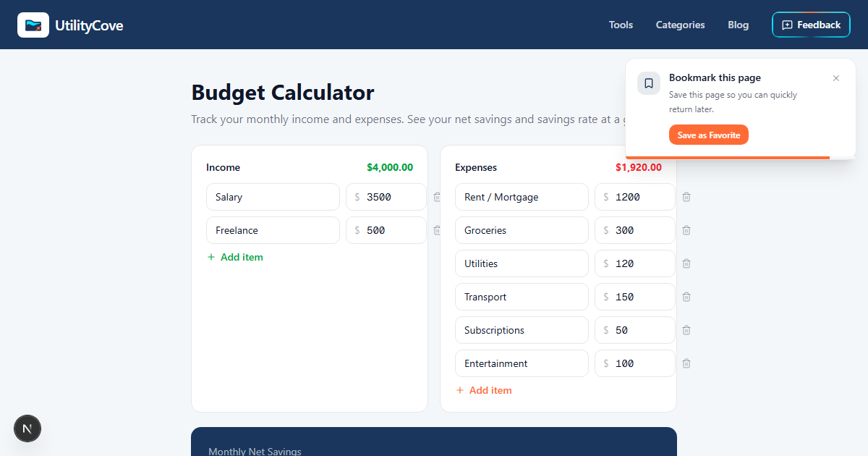Image resolution: width=868 pixels, height=456 pixels.
Task: Click the bookmark icon in the popup
Action: click(x=649, y=83)
